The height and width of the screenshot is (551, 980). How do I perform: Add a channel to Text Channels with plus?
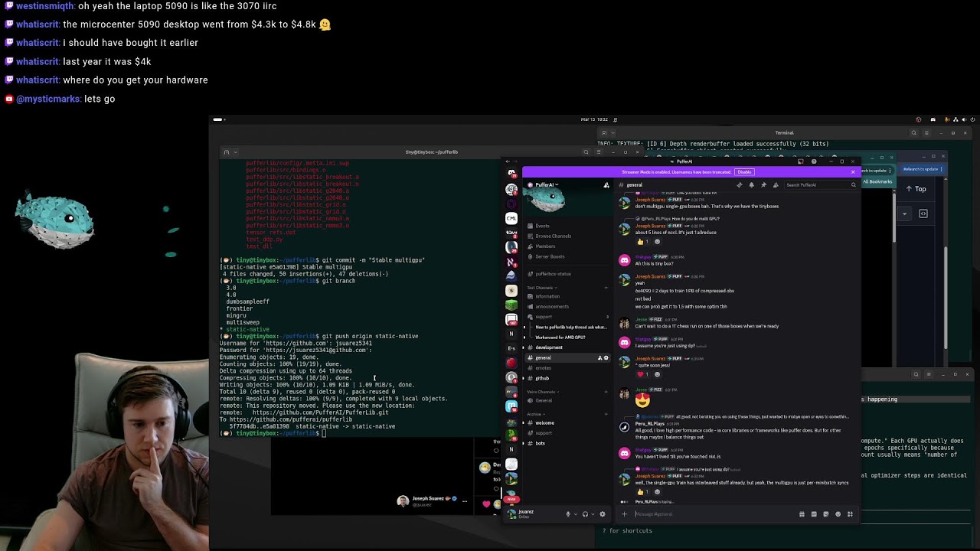606,288
